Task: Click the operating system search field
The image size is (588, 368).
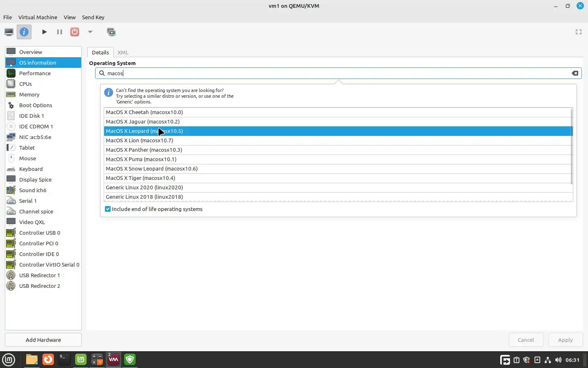Action: [x=338, y=73]
